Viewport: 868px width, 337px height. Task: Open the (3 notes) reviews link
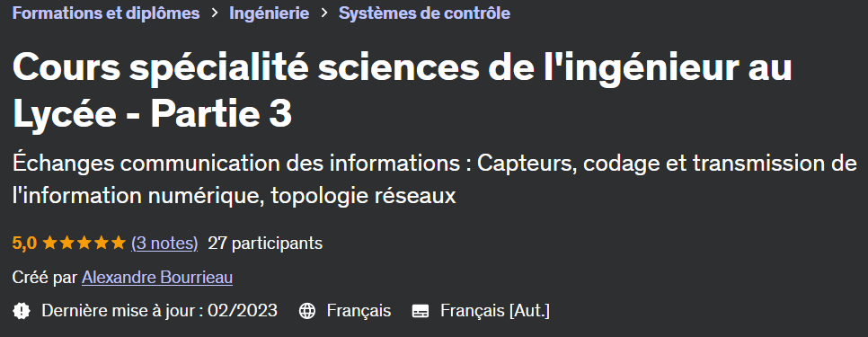pyautogui.click(x=164, y=243)
